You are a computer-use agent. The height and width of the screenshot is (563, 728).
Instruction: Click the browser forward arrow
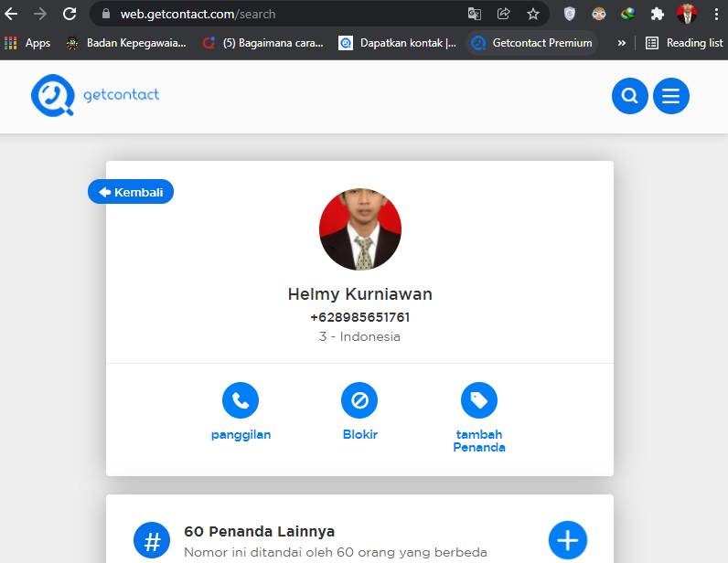(40, 14)
